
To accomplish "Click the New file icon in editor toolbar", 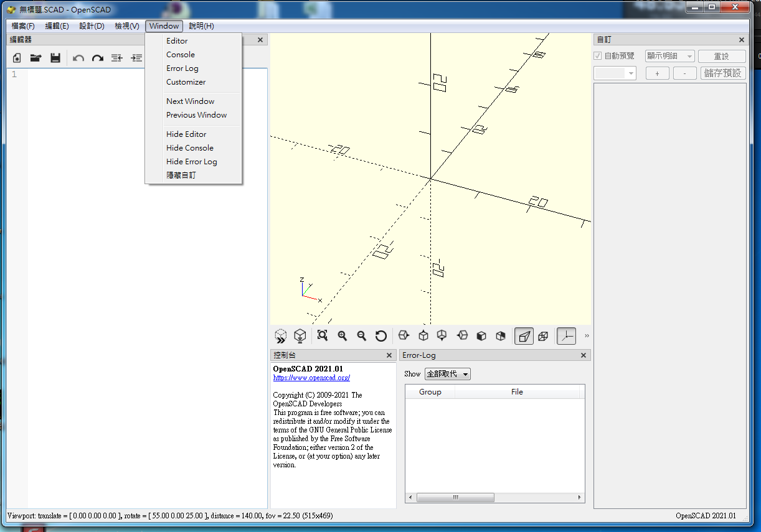I will tap(17, 58).
